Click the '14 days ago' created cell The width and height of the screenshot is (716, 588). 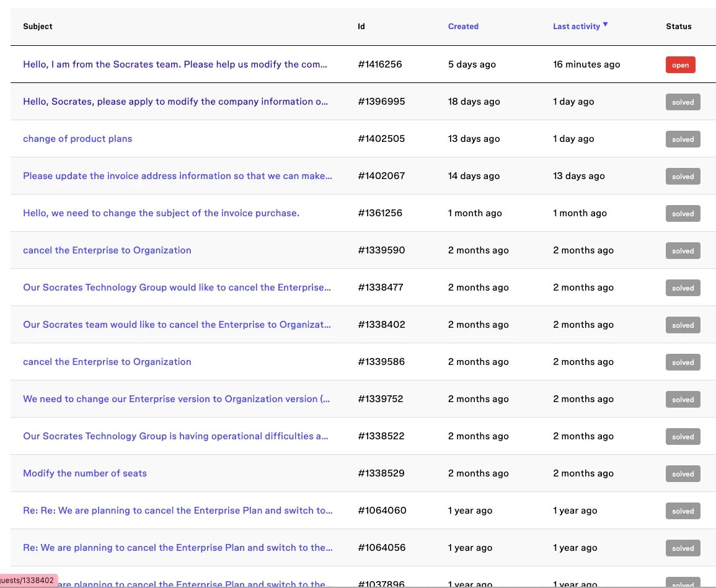474,176
